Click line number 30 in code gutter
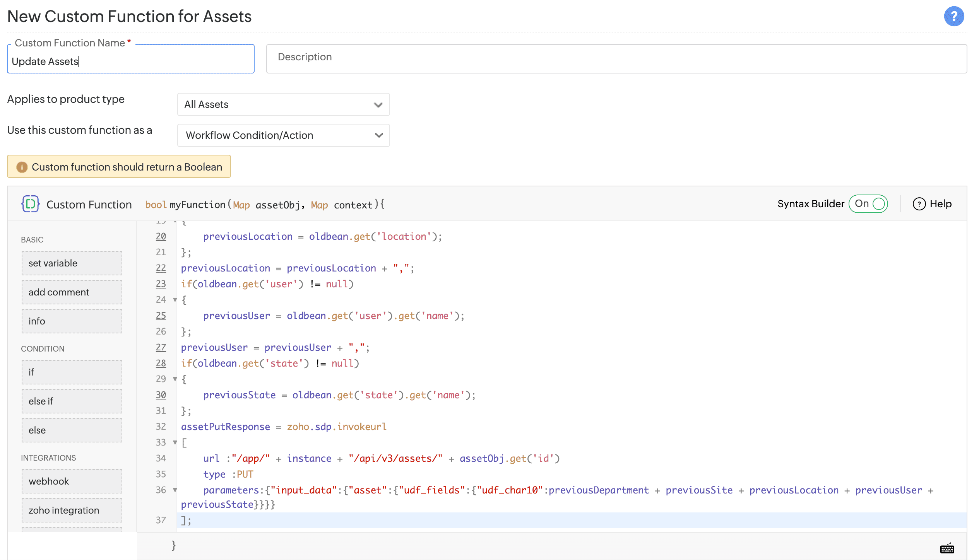The width and height of the screenshot is (979, 560). click(161, 395)
